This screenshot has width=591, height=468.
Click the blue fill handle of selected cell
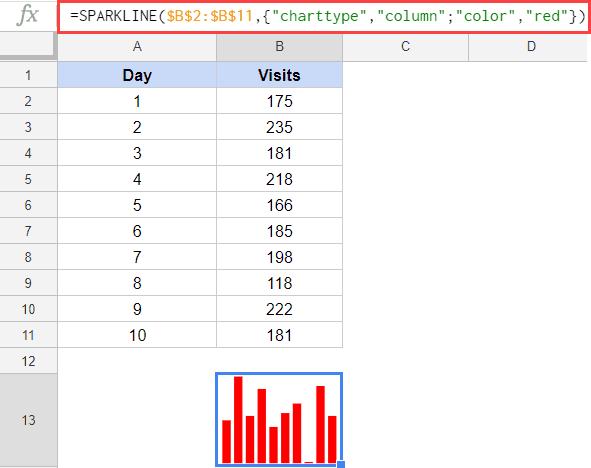click(x=341, y=464)
